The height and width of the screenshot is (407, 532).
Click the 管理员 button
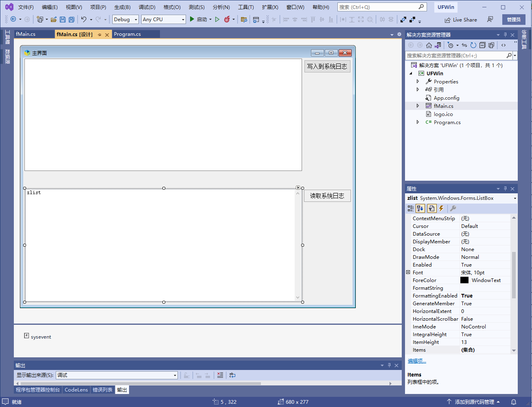[x=514, y=20]
